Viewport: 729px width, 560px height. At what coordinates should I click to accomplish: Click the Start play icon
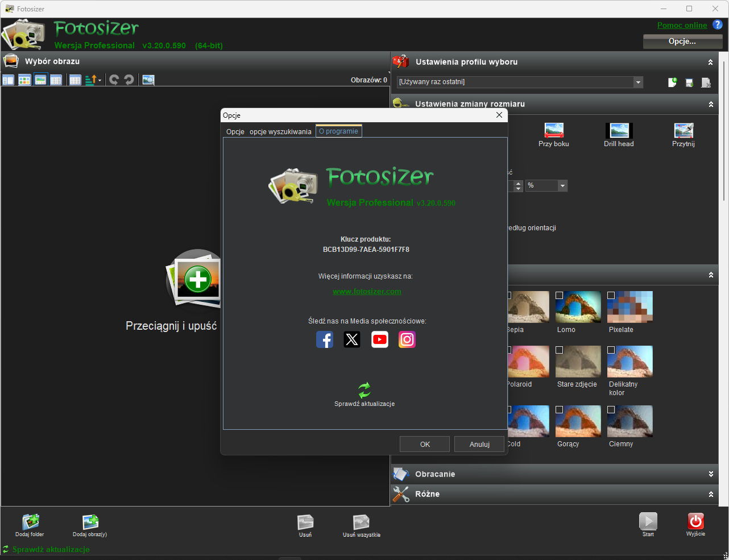pyautogui.click(x=648, y=521)
